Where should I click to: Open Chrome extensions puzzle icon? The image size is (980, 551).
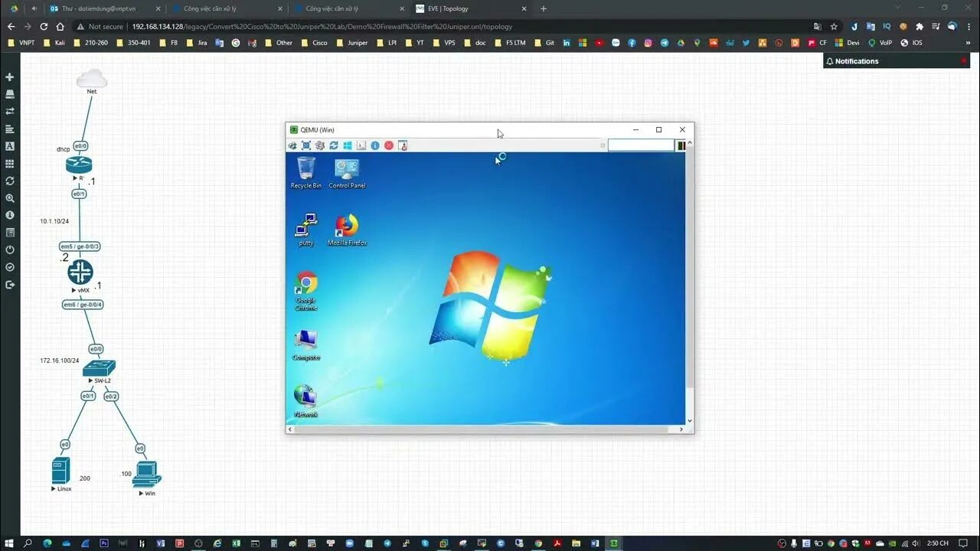click(920, 26)
